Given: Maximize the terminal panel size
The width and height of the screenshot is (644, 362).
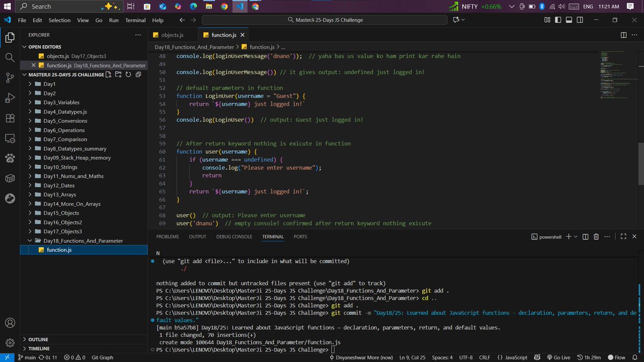Looking at the screenshot, I should 624,237.
